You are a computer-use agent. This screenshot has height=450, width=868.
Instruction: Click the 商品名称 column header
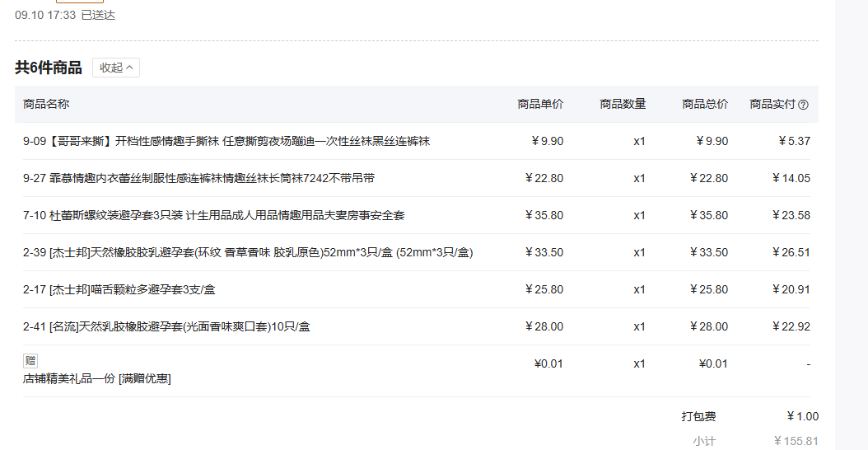(46, 104)
